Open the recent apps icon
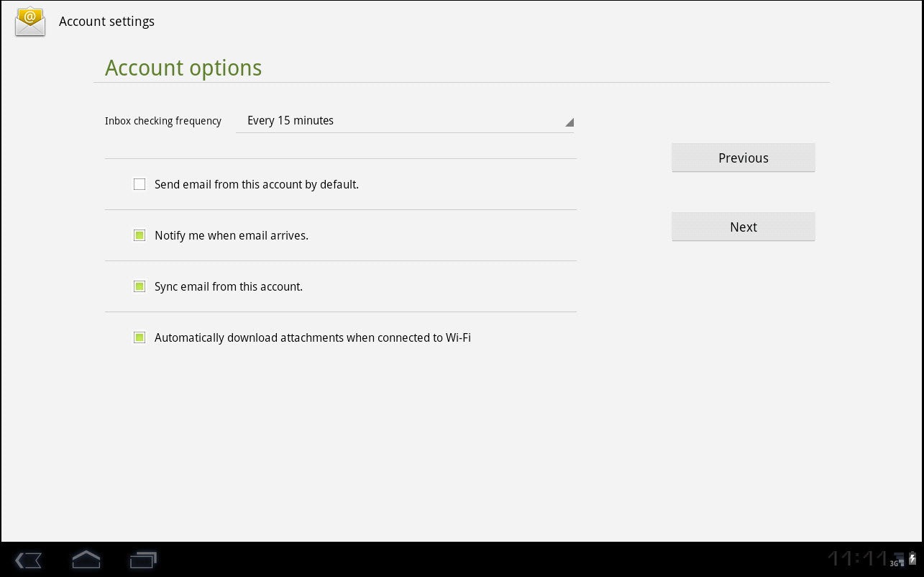Image resolution: width=924 pixels, height=577 pixels. (x=143, y=559)
